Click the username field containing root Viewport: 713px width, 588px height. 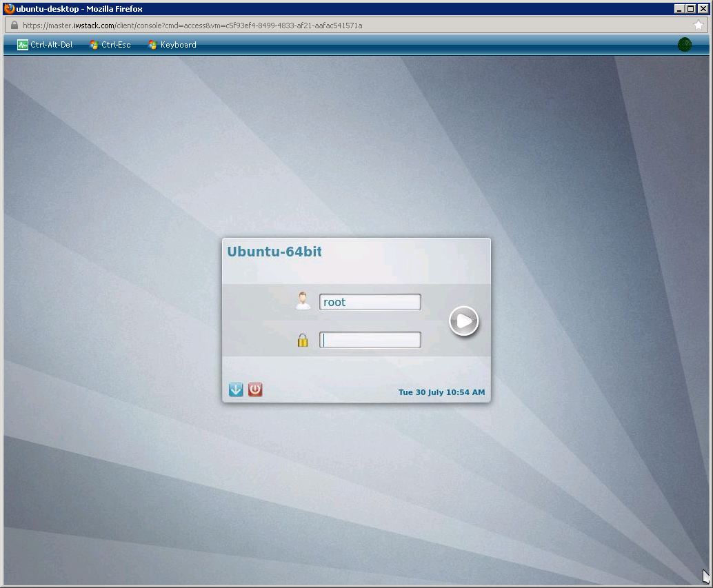(370, 302)
